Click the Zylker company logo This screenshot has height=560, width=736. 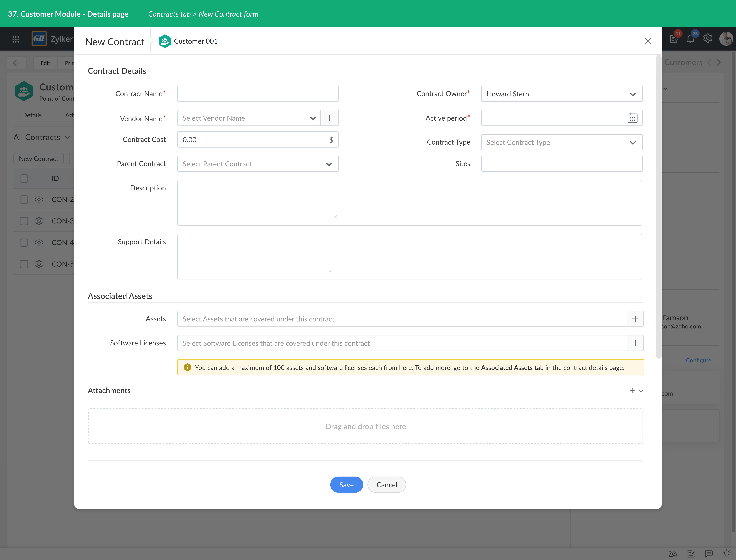[39, 39]
